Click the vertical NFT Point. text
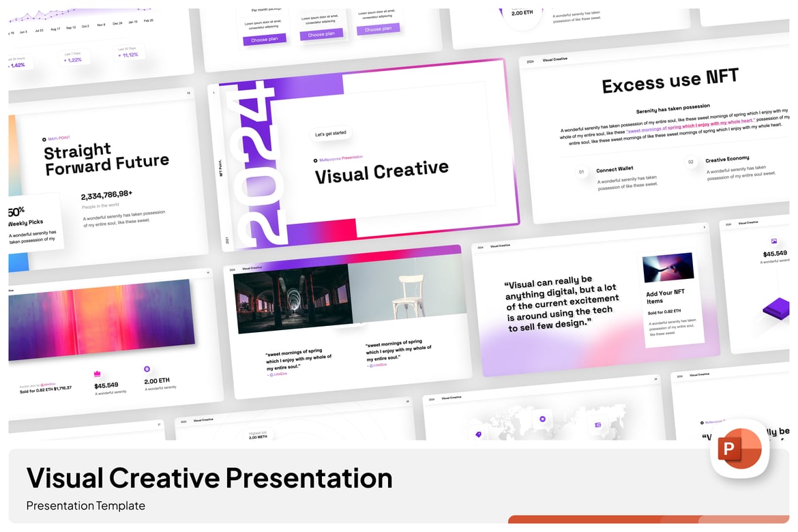The height and width of the screenshot is (532, 798). 220,168
